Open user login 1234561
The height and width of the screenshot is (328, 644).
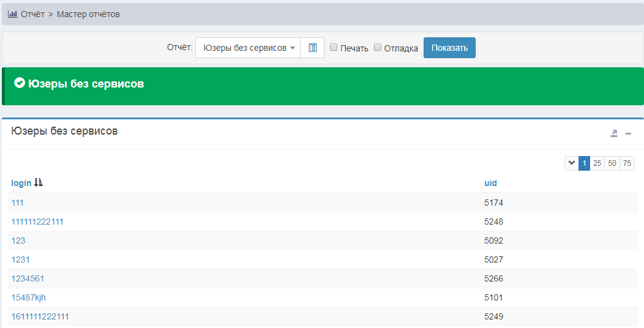pos(28,278)
